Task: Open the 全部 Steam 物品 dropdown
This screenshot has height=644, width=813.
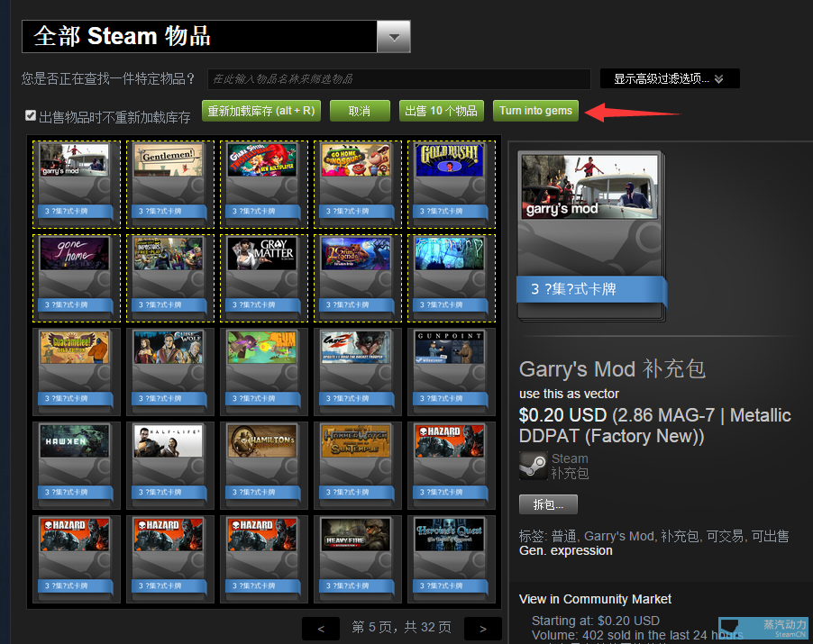Action: (x=394, y=37)
